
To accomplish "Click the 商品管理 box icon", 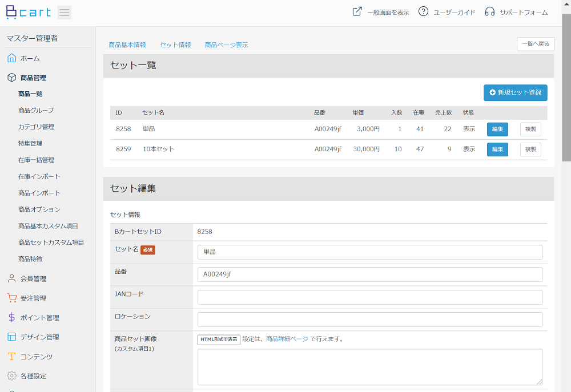I will coord(11,78).
